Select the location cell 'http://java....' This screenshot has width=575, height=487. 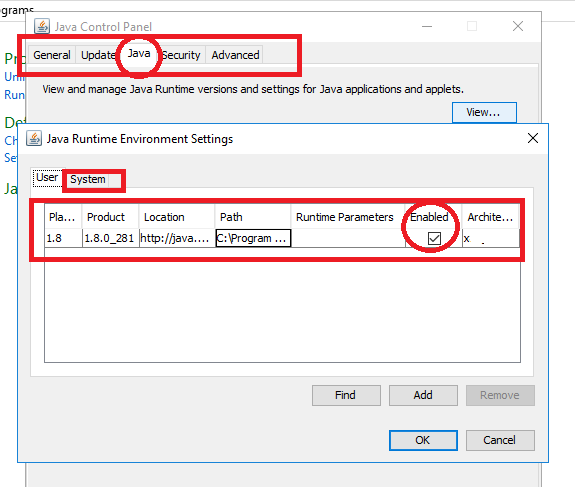(177, 238)
